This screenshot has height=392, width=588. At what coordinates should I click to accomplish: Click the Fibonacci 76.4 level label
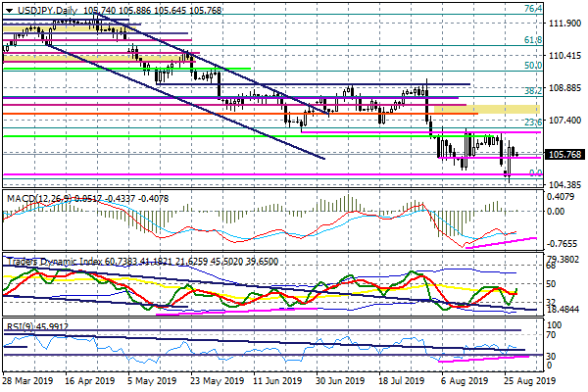click(x=534, y=9)
